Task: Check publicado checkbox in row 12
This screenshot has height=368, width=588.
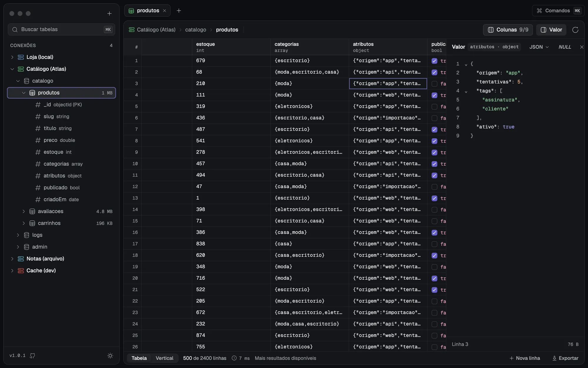Action: (434, 187)
